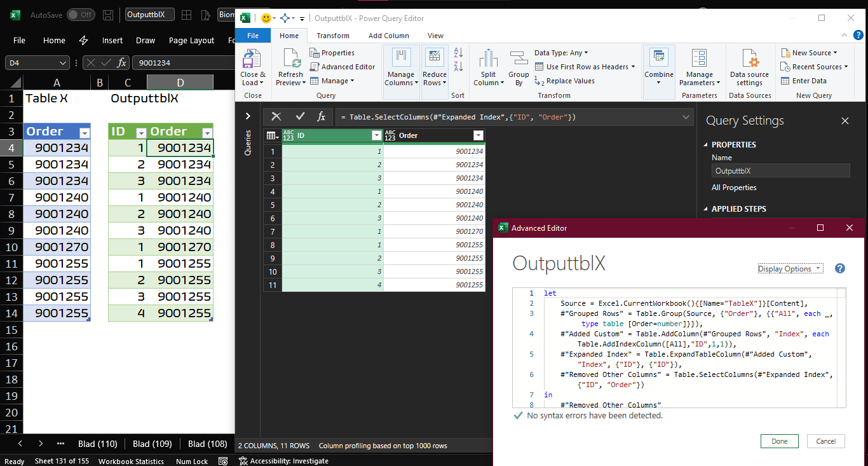Click the Done button
Viewport: 868px width, 466px height.
pos(779,441)
